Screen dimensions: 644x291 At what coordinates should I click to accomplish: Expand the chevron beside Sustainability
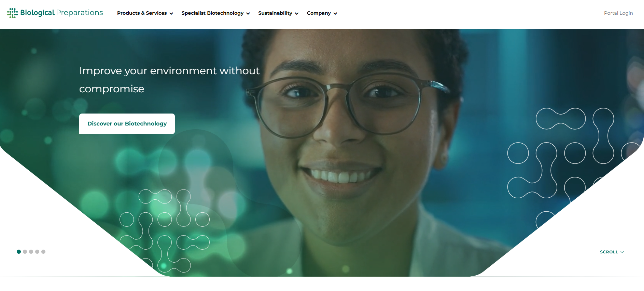[297, 14]
